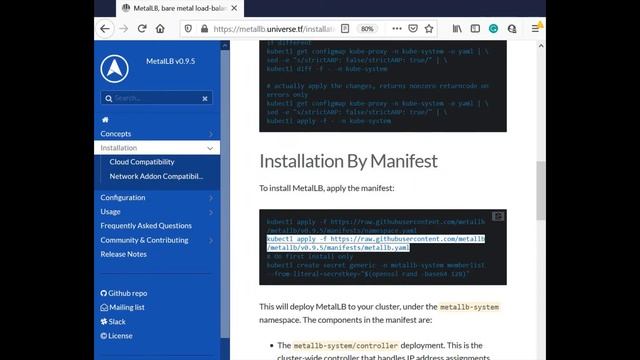Reset the 80% zoom level badge
The image size is (640, 360).
pyautogui.click(x=367, y=29)
